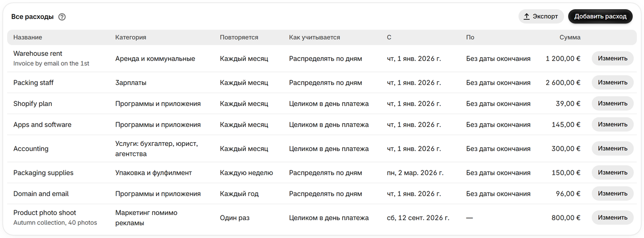Click the amount 145,00 €
The image size is (644, 238).
coord(566,124)
